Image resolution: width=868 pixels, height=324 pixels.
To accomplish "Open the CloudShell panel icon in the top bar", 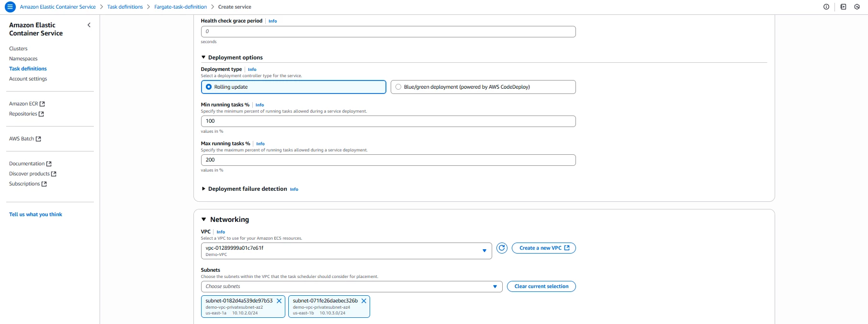I will [x=843, y=7].
